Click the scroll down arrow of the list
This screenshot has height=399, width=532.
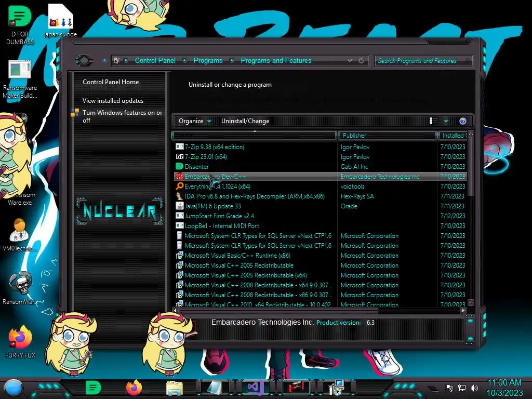[x=471, y=302]
